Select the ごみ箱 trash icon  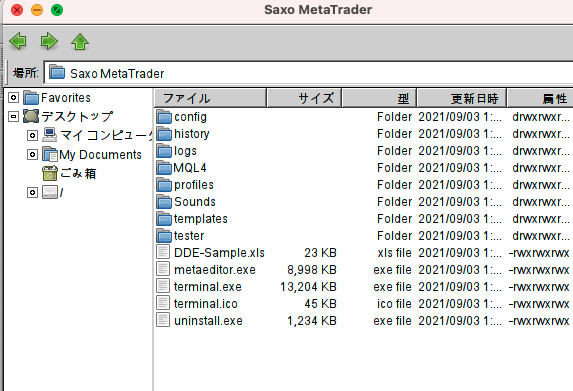tap(50, 173)
